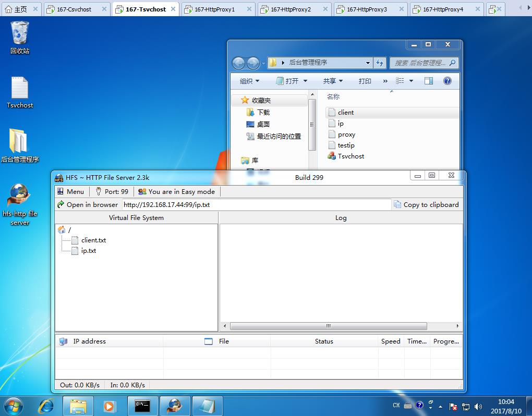Image resolution: width=532 pixels, height=416 pixels.
Task: Switch to the 167-HttpProxy1 tab
Action: (x=214, y=9)
